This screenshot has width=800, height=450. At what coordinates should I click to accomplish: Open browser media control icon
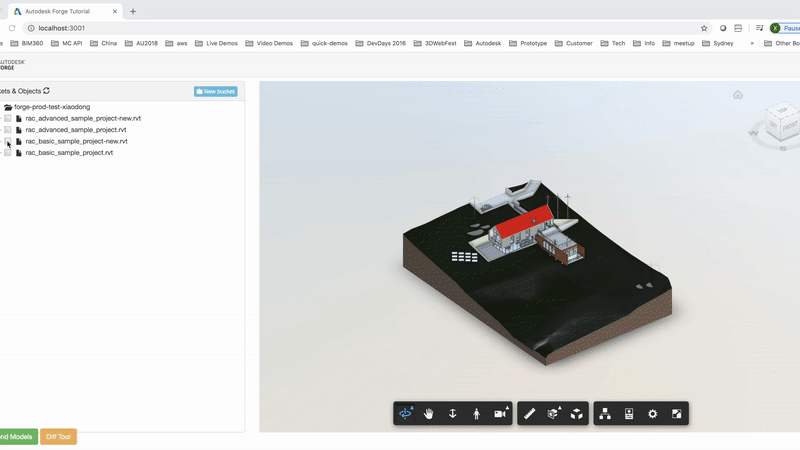click(x=760, y=28)
